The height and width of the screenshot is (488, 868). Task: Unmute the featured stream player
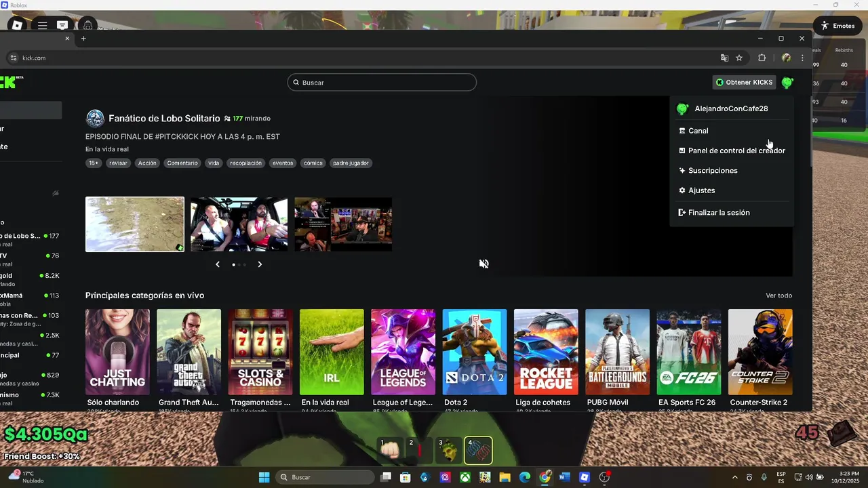click(484, 264)
